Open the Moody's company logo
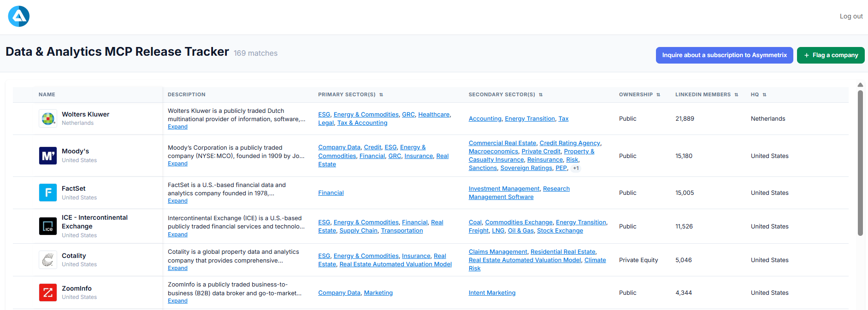868x310 pixels. point(48,156)
